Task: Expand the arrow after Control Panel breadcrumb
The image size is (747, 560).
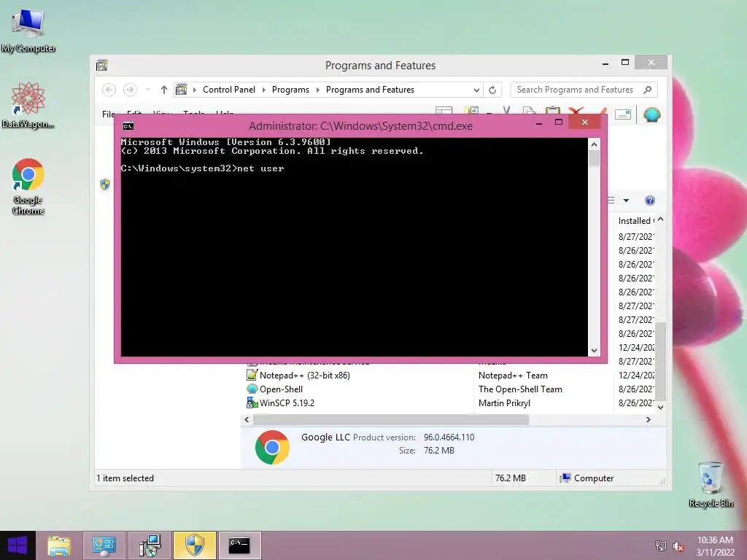Action: tap(263, 90)
